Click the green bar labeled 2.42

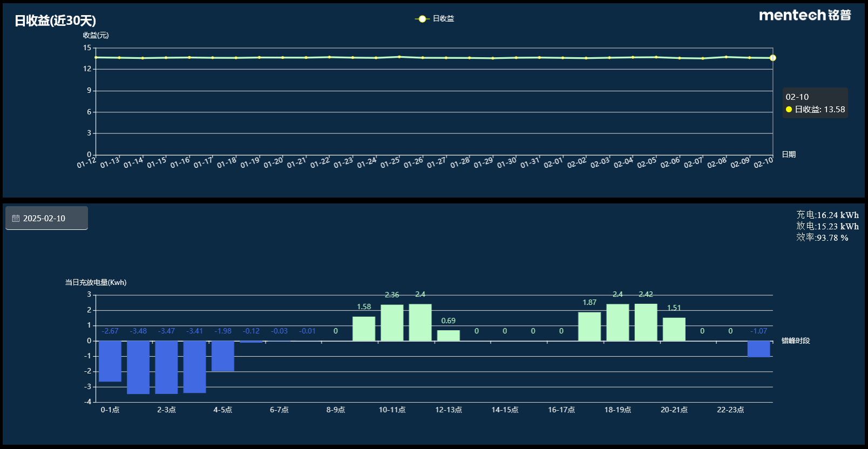coord(646,322)
